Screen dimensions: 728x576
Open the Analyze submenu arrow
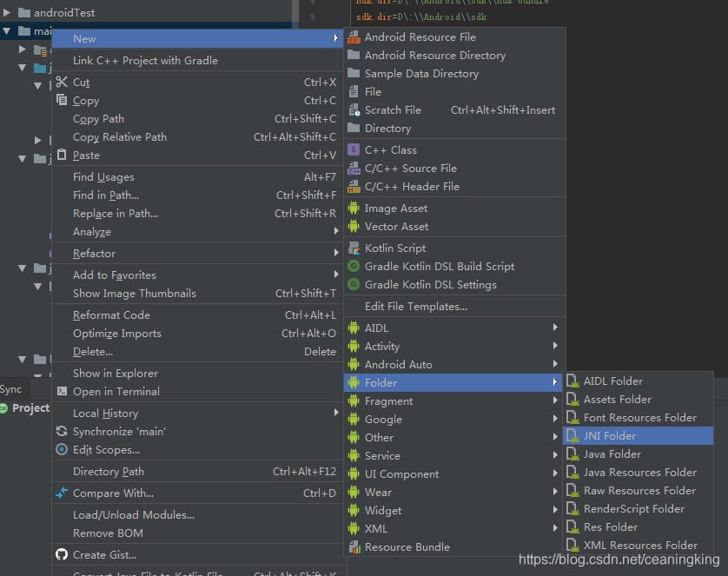tap(336, 231)
